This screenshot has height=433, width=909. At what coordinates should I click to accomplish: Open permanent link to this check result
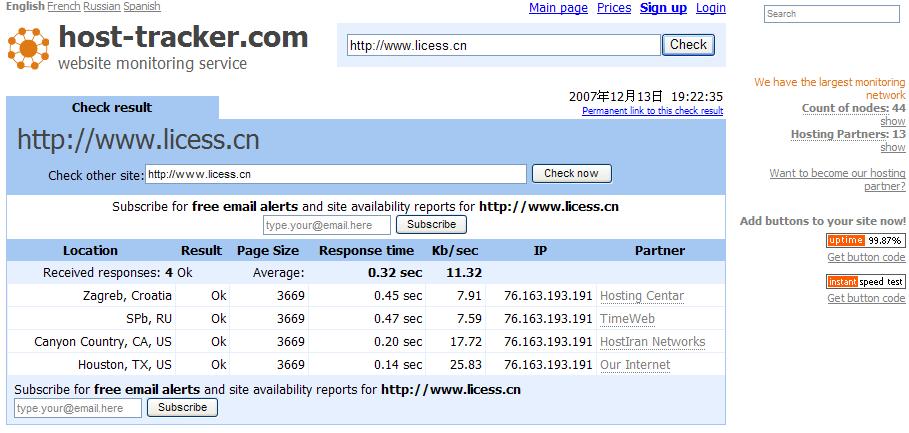click(652, 111)
